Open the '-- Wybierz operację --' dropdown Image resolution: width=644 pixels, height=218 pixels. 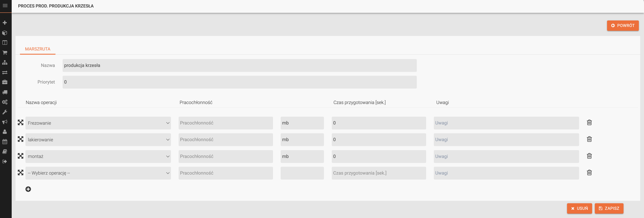[x=98, y=173]
